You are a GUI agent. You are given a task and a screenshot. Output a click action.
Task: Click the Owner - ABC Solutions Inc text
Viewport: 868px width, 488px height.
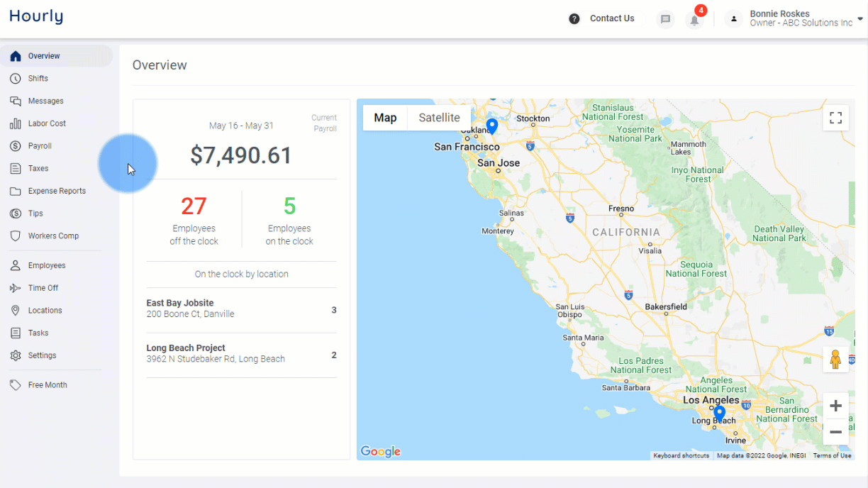pos(801,23)
